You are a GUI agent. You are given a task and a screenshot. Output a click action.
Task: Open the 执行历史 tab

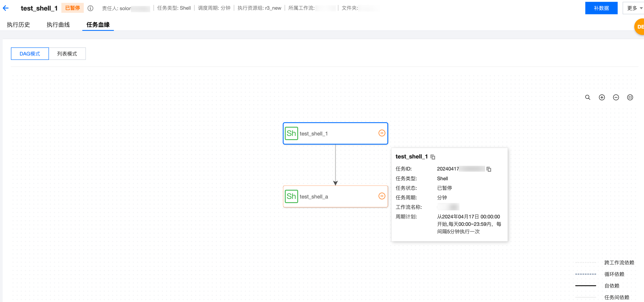pyautogui.click(x=18, y=25)
